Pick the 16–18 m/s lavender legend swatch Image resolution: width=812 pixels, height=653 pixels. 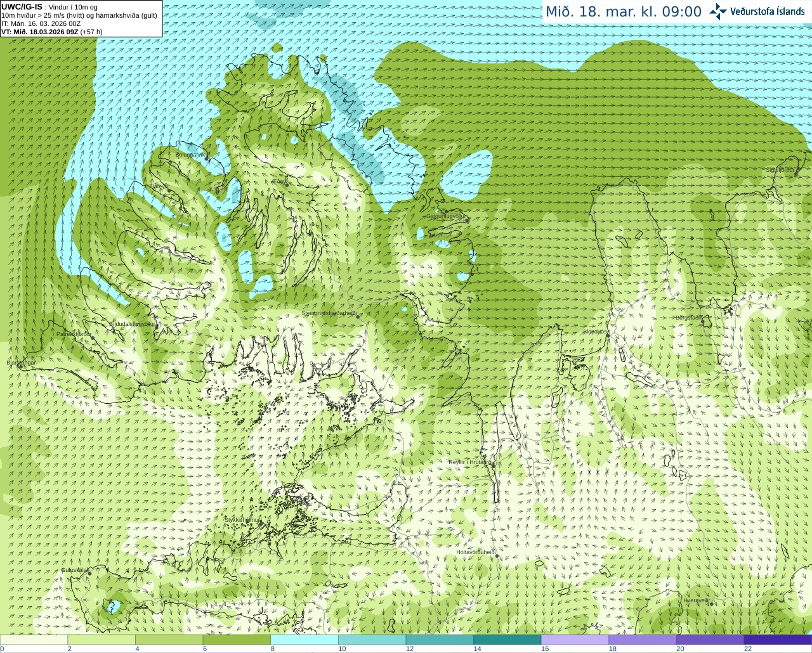(x=575, y=640)
